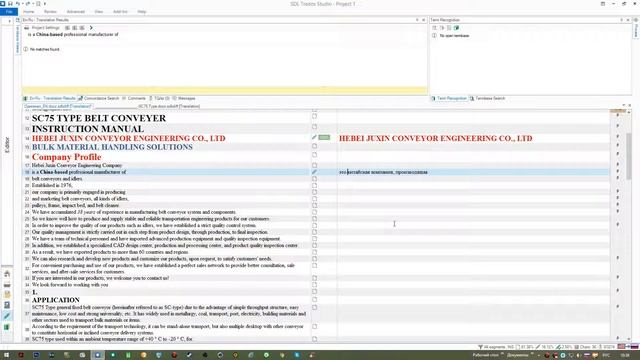Switch to the Messages tab
Screen dimensions: 640x360
[184, 98]
